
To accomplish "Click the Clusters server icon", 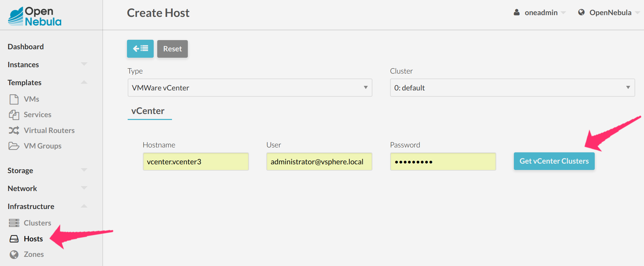I will pyautogui.click(x=14, y=223).
